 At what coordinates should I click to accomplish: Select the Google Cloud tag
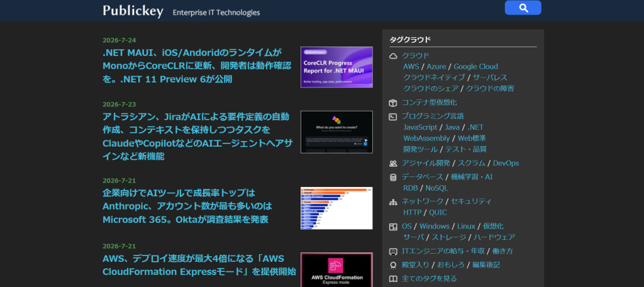[475, 67]
